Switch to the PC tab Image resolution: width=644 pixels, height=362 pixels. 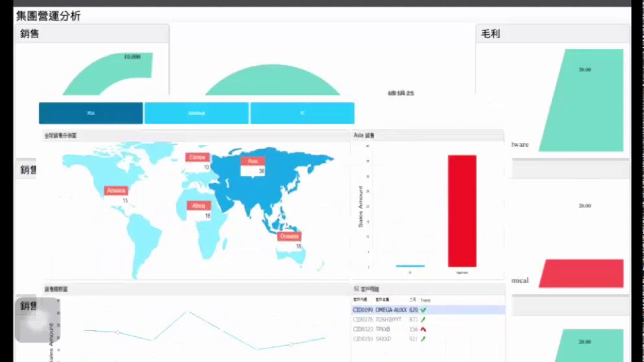tap(302, 113)
